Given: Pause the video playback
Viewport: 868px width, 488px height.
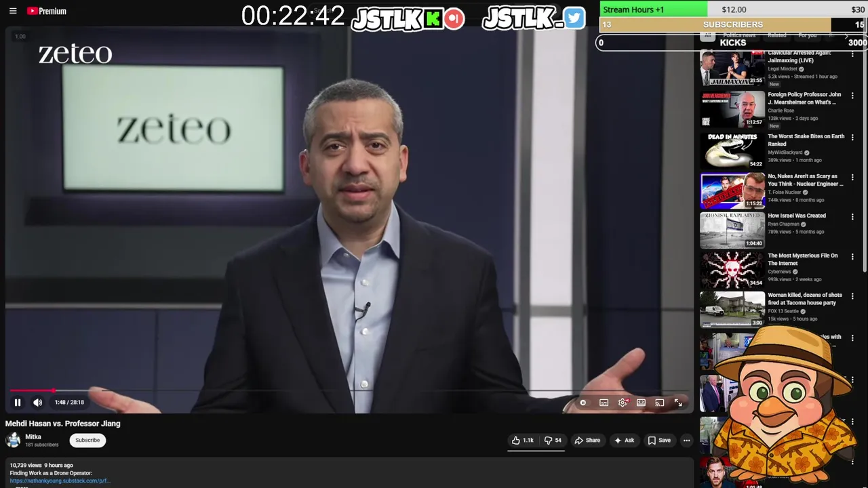Looking at the screenshot, I should coord(18,403).
